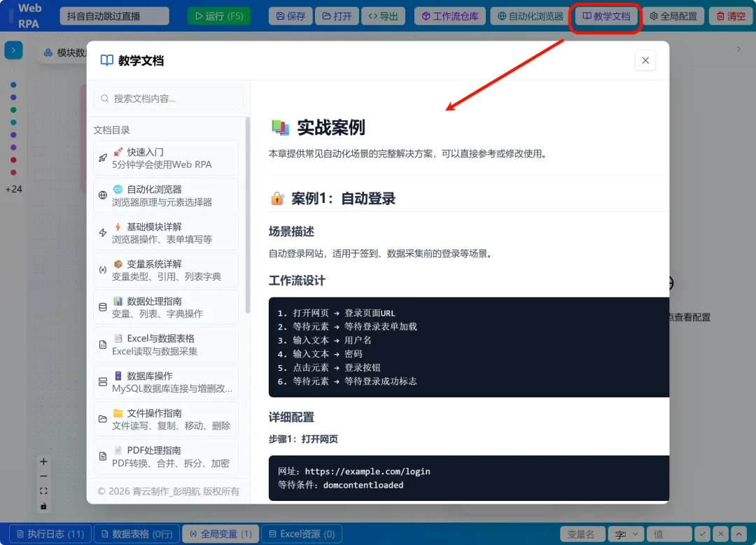Click the right chevron behind the dialog

click(738, 49)
